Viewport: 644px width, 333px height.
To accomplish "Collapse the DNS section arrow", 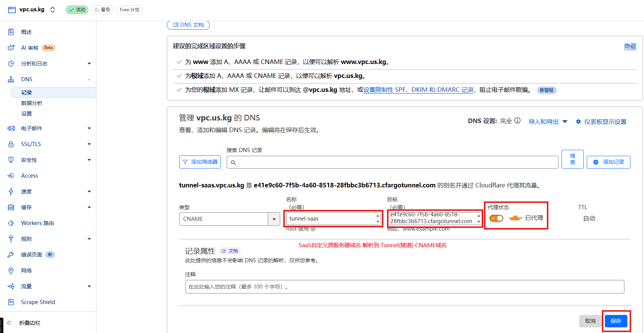I will [89, 79].
